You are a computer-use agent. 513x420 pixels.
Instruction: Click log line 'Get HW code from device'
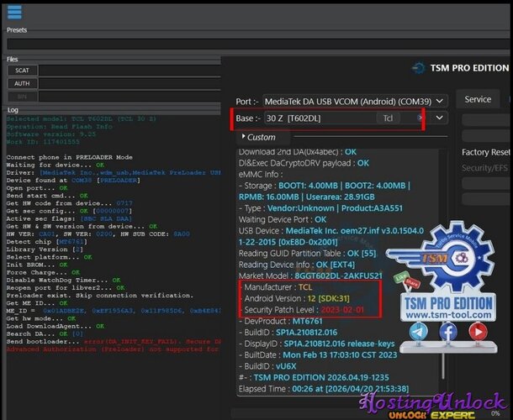tap(69, 203)
